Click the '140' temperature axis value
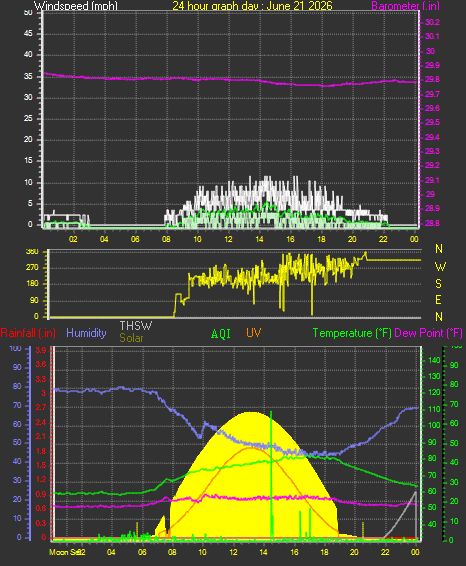The height and width of the screenshot is (566, 466). (x=434, y=360)
